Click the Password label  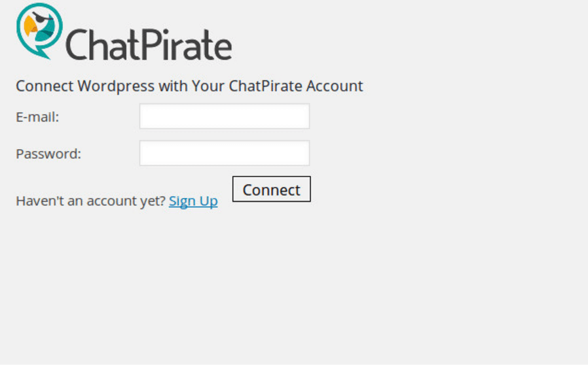pos(48,154)
